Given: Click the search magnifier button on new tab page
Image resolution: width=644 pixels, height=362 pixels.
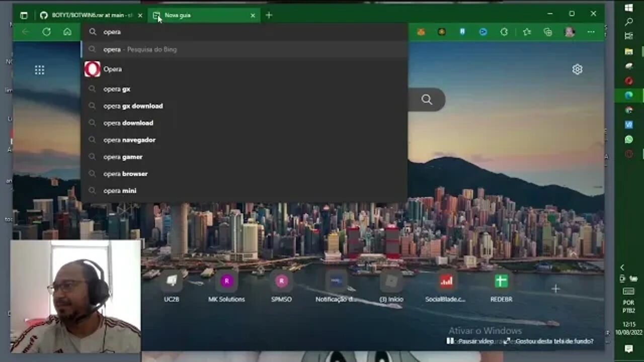Looking at the screenshot, I should [x=427, y=100].
